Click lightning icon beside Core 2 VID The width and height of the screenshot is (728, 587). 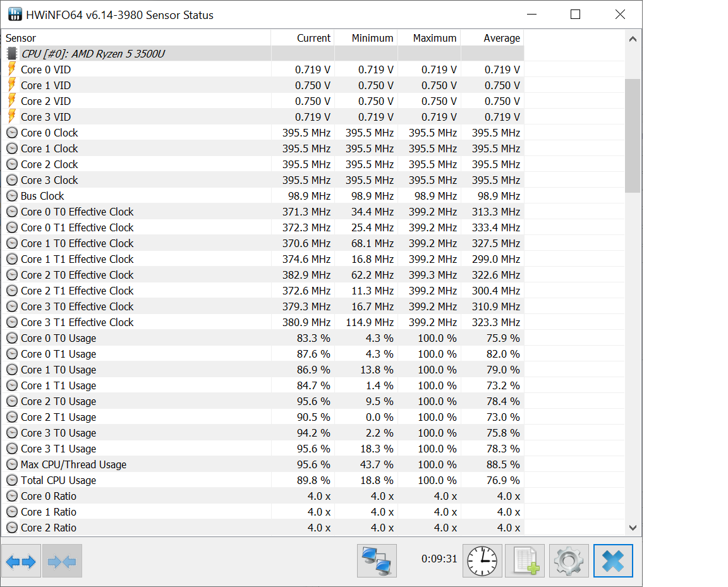pos(12,100)
